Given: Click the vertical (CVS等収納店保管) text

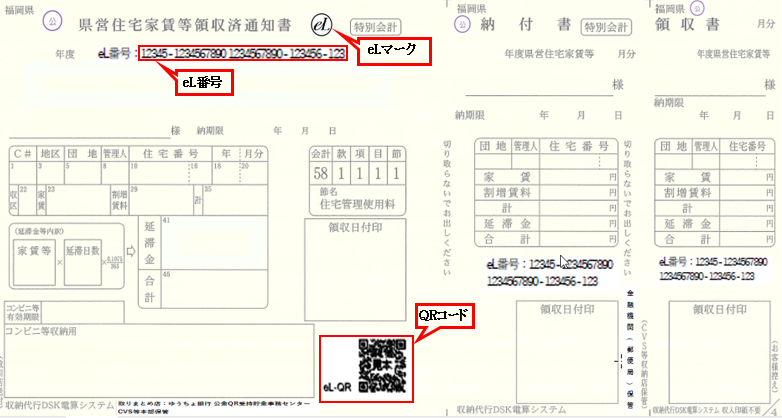Looking at the screenshot, I should (x=643, y=363).
